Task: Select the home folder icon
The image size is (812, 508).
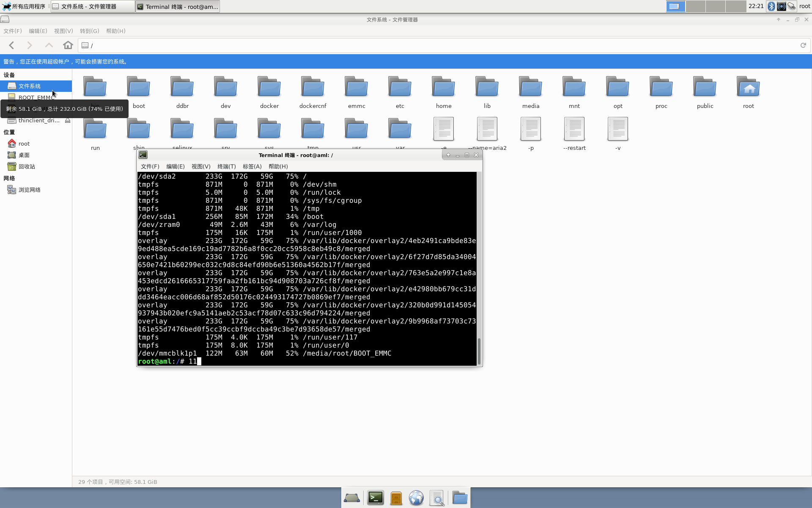Action: [444, 87]
